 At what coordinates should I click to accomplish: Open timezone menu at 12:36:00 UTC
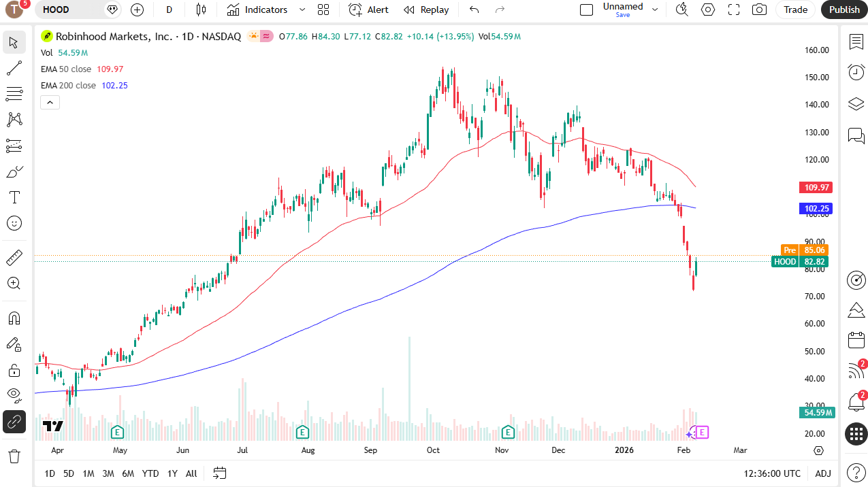(772, 473)
